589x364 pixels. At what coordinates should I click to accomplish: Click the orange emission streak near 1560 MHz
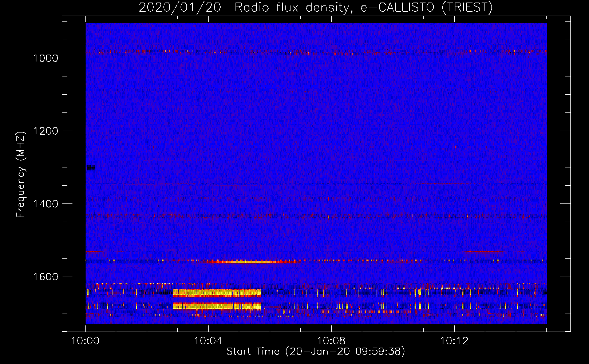click(251, 261)
